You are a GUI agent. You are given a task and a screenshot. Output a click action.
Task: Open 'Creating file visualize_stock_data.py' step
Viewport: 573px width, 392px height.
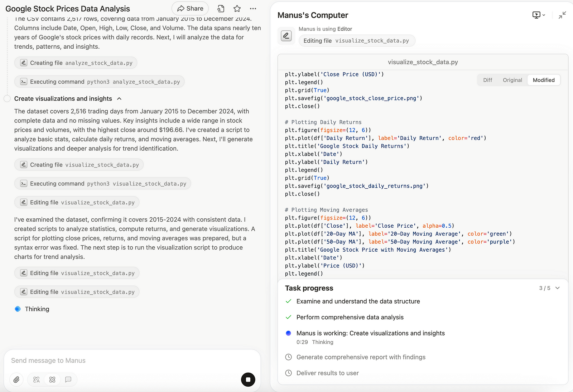(79, 165)
